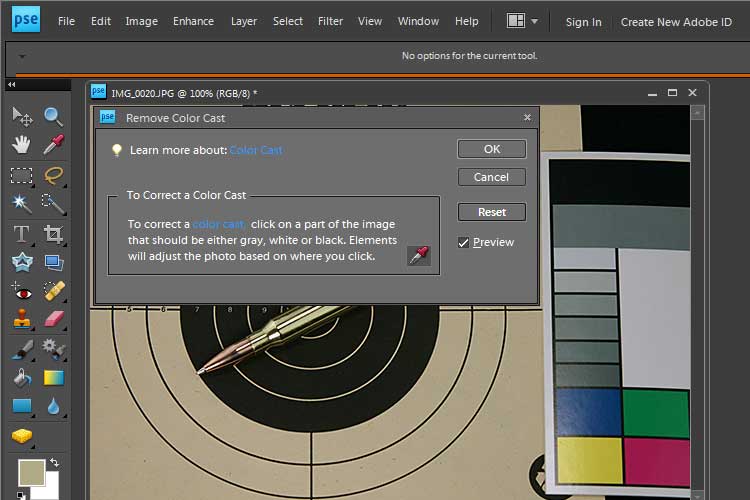Select the Type tool
The height and width of the screenshot is (500, 750).
[x=22, y=234]
